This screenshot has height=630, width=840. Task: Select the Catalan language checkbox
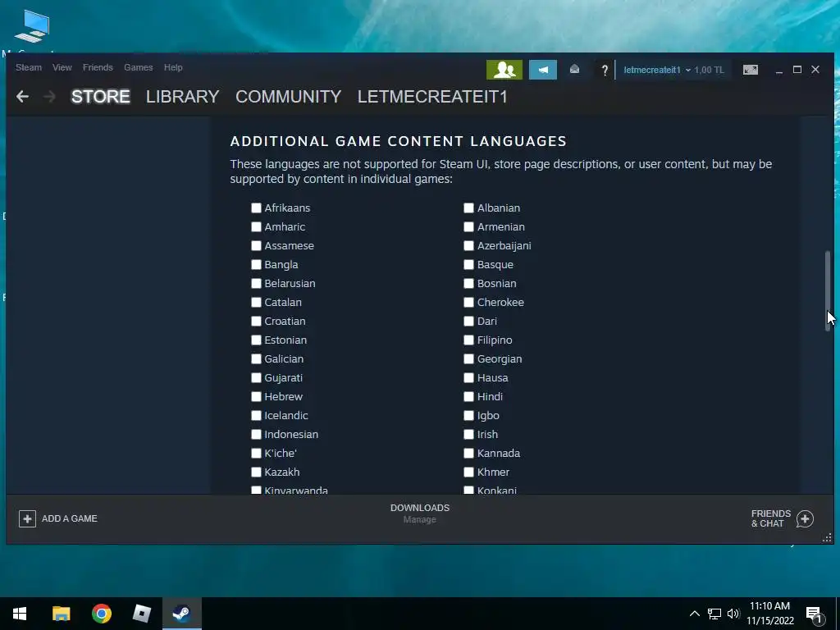(256, 302)
